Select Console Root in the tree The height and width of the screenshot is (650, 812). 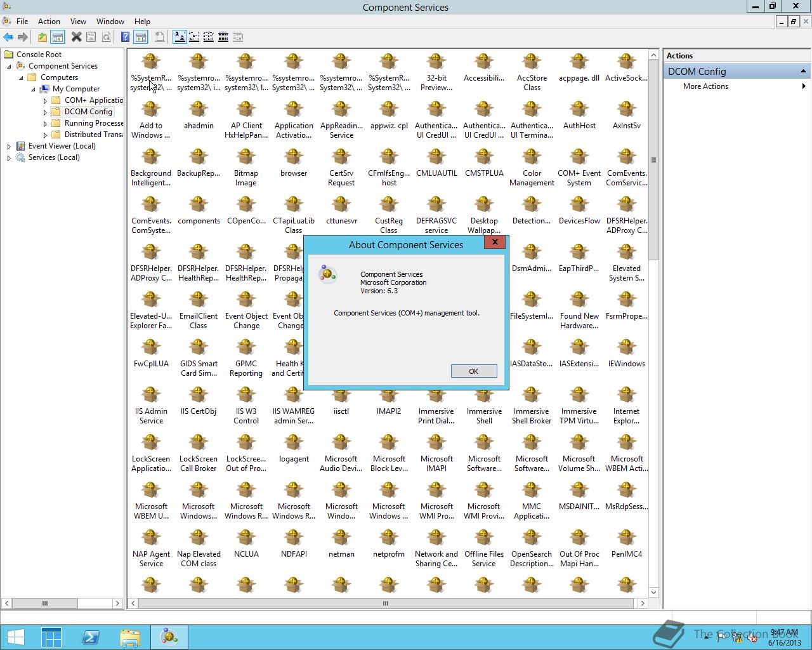coord(39,55)
